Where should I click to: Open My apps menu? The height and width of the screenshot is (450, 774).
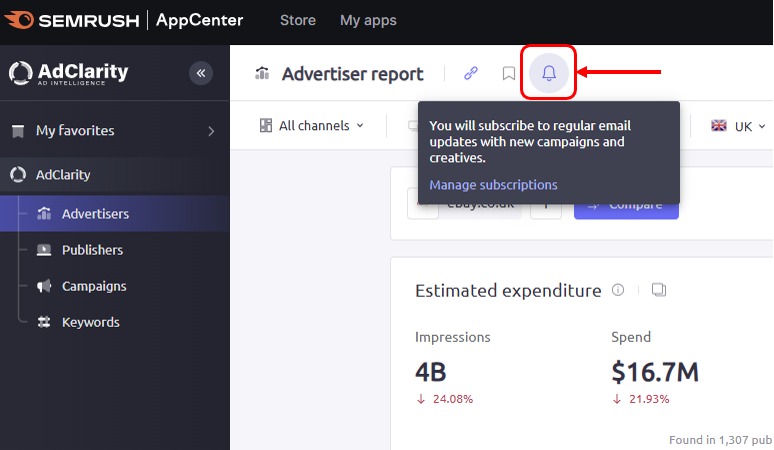click(x=368, y=20)
